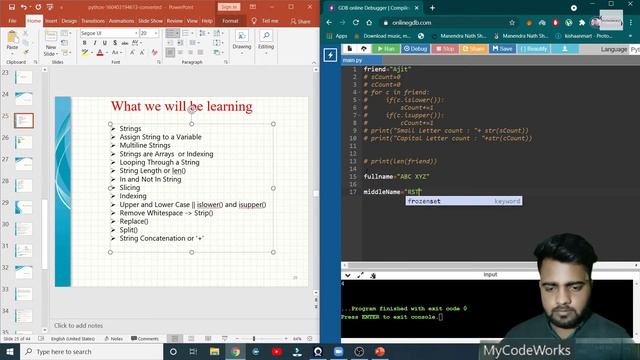Toggle Italic formatting in PowerPoint

pyautogui.click(x=95, y=43)
